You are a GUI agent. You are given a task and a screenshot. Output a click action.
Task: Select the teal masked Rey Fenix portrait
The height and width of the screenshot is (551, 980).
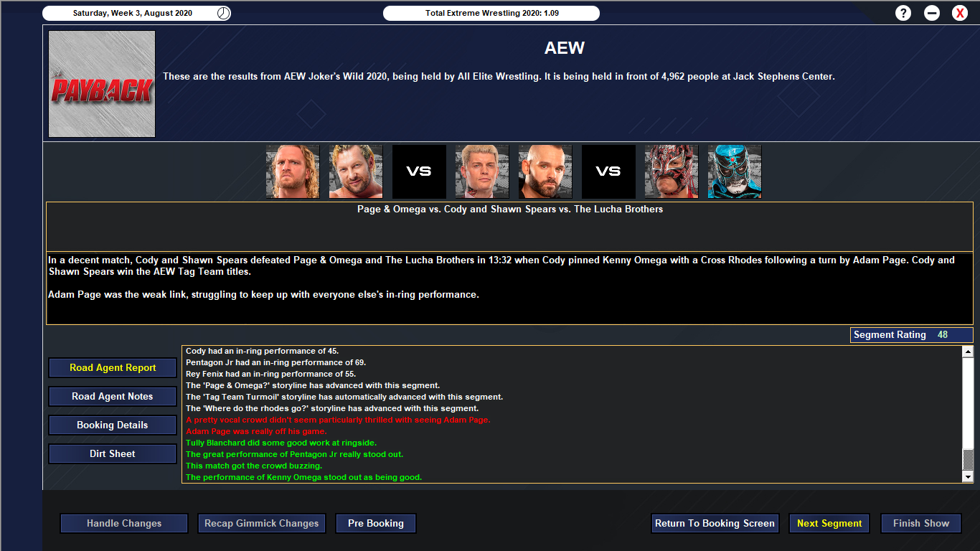(x=735, y=171)
